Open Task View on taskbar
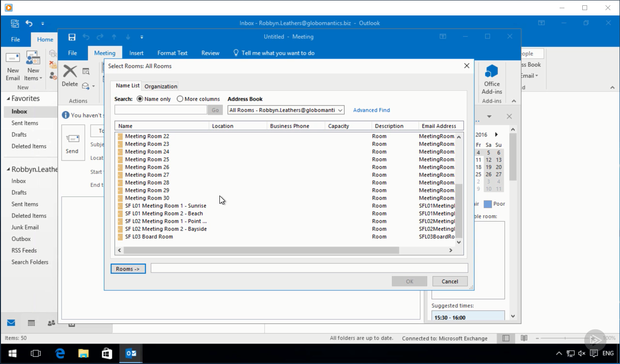This screenshot has height=364, width=620. [36, 353]
